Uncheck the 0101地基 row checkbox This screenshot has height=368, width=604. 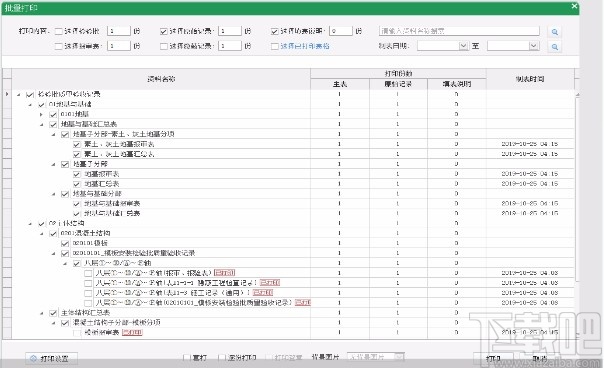click(53, 114)
